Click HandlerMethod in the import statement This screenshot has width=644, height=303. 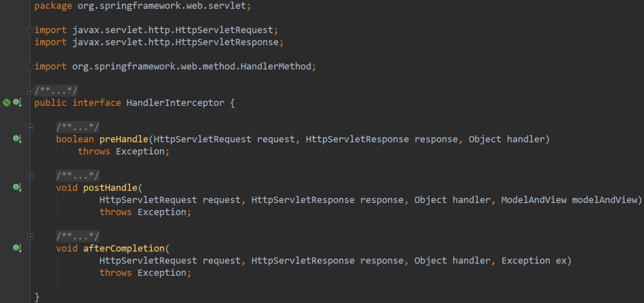coord(275,67)
